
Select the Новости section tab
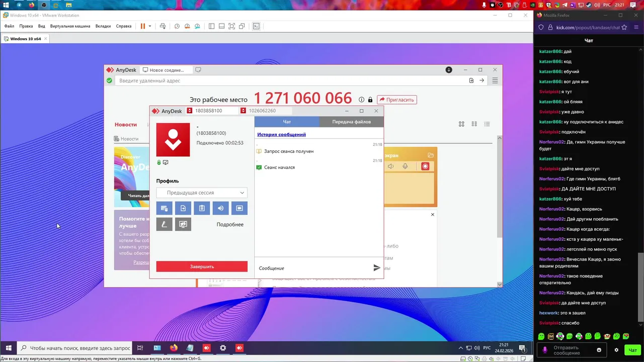(125, 125)
